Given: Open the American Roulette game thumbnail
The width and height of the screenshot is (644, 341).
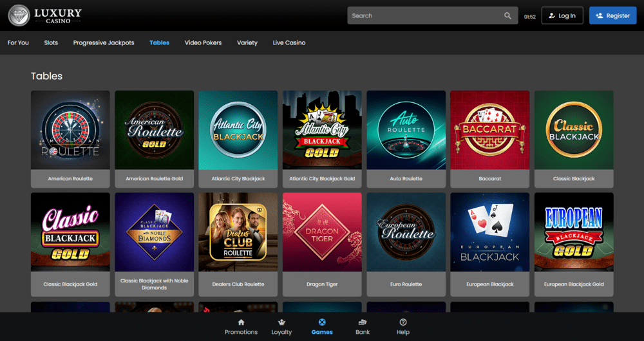Looking at the screenshot, I should tap(70, 130).
